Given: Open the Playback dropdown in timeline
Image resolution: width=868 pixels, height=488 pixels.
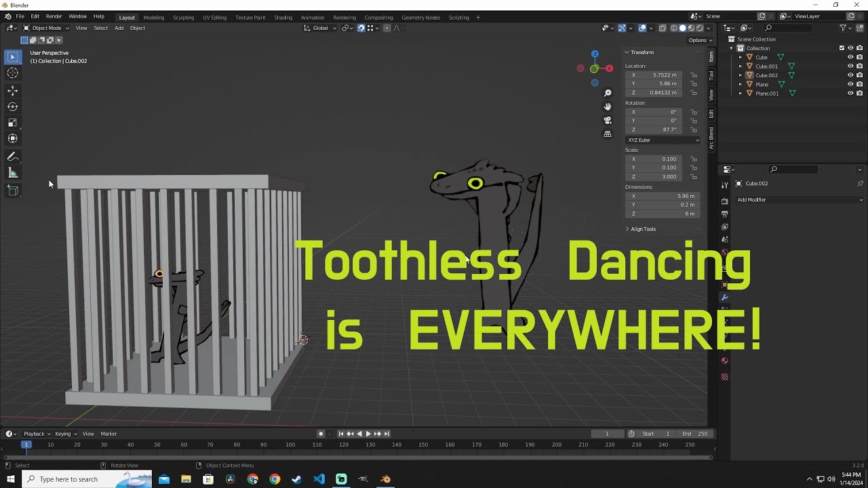Looking at the screenshot, I should tap(37, 434).
